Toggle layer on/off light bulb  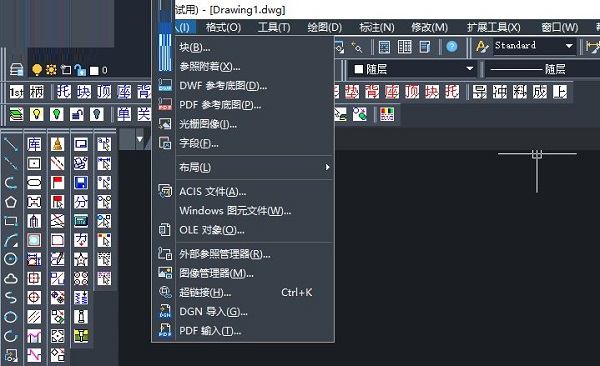tap(37, 70)
